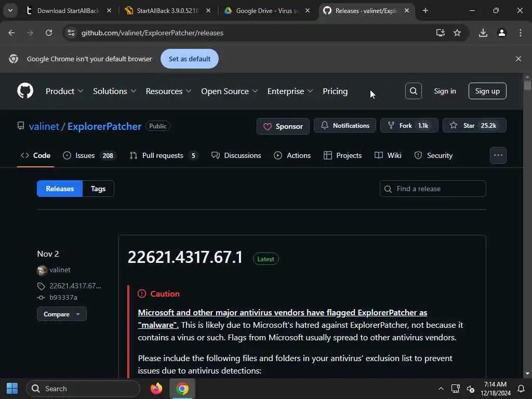Viewport: 532px width, 399px height.
Task: Open the Actions tab
Action: tap(292, 155)
